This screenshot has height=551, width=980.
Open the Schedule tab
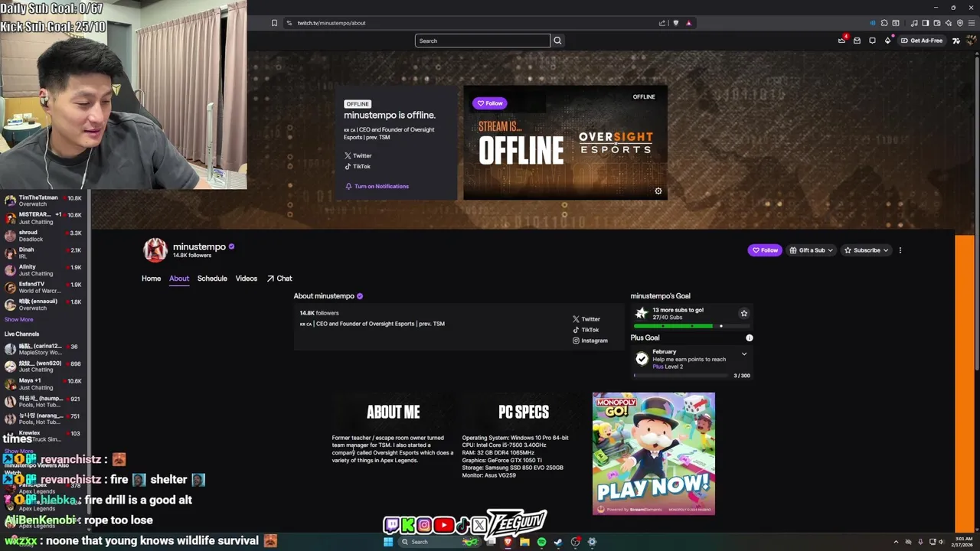(x=212, y=279)
